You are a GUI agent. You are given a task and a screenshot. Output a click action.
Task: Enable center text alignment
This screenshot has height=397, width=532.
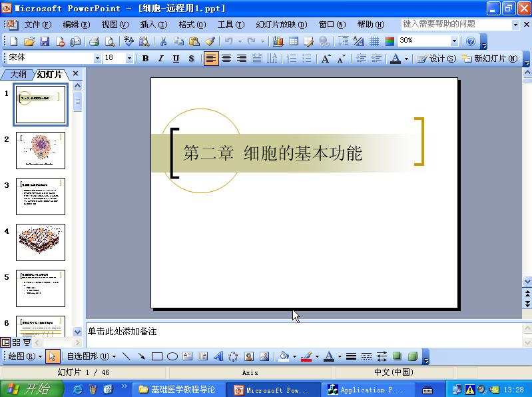tap(226, 59)
